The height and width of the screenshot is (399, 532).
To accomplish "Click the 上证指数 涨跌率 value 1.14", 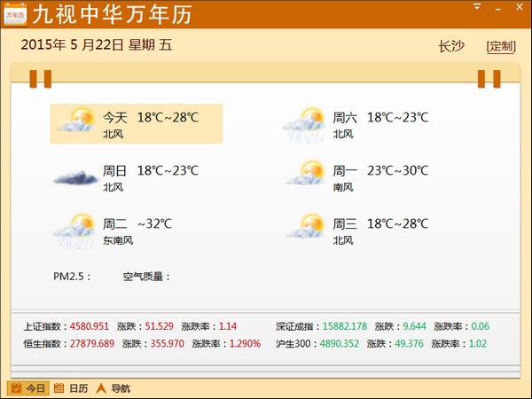I will (228, 326).
